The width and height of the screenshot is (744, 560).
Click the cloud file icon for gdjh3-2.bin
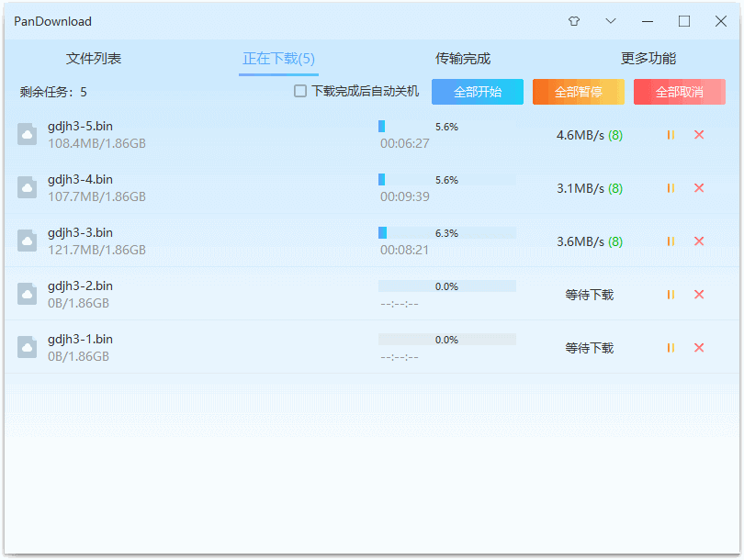pos(28,294)
